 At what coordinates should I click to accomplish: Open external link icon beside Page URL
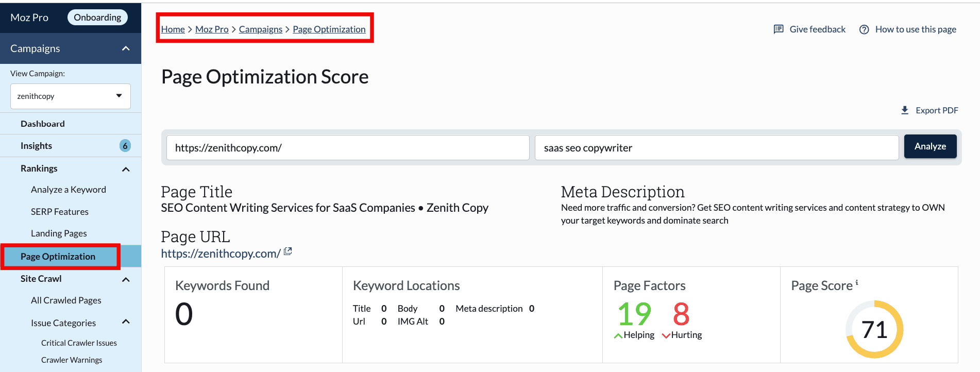coord(288,251)
